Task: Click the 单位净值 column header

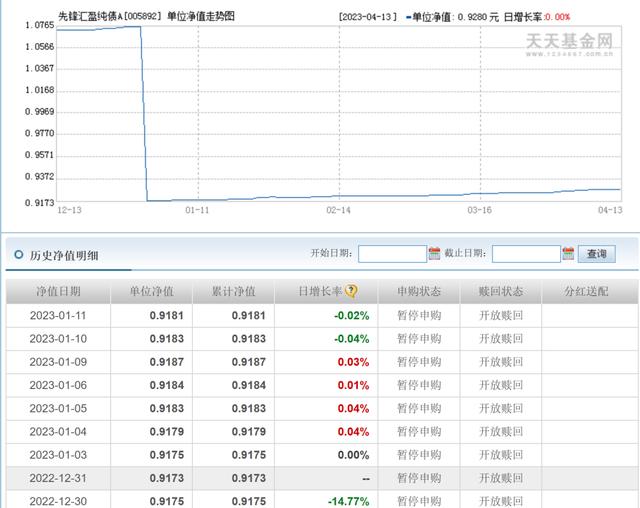Action: pos(151,291)
